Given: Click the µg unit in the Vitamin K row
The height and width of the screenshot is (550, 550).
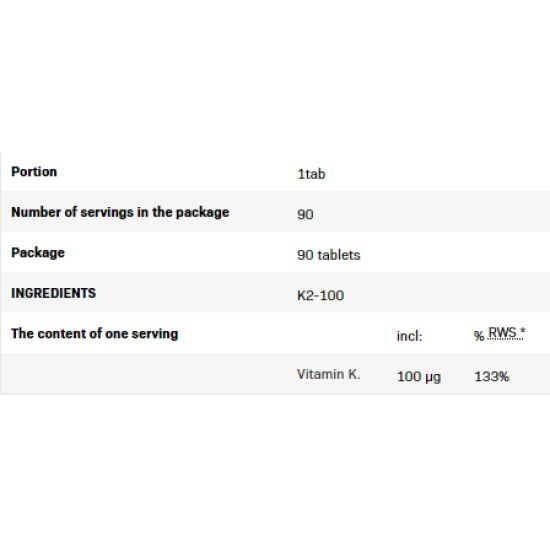Looking at the screenshot, I should (x=432, y=378).
